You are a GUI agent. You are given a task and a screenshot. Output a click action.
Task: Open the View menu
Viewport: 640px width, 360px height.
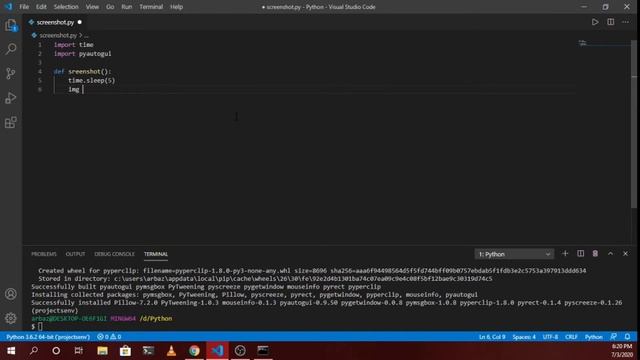click(92, 7)
